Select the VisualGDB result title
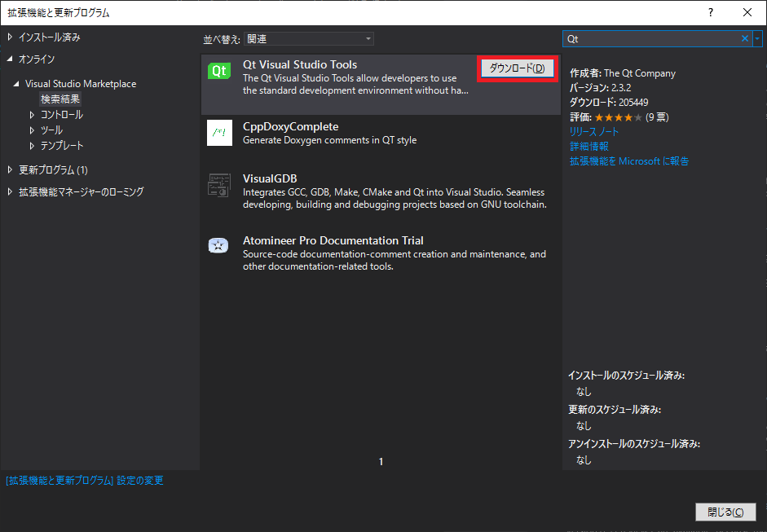This screenshot has height=532, width=767. [x=270, y=178]
